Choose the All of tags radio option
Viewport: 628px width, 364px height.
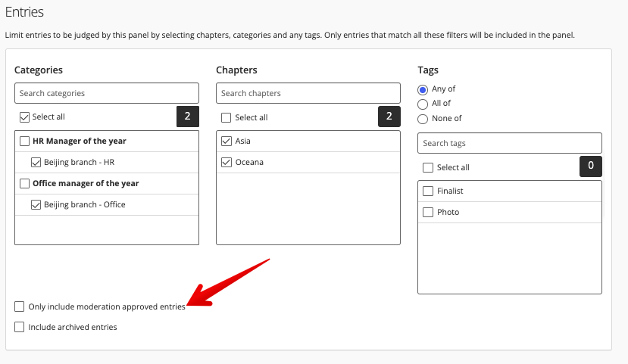click(x=423, y=104)
